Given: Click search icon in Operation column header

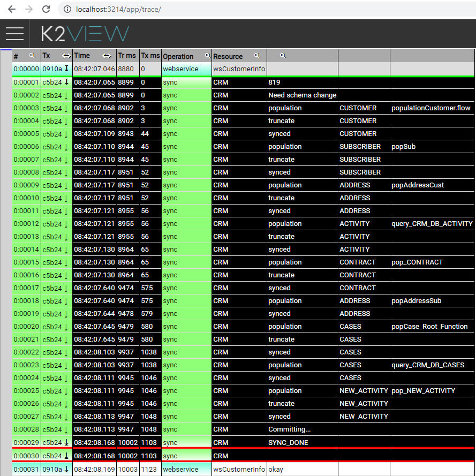Looking at the screenshot, I should pos(207,56).
